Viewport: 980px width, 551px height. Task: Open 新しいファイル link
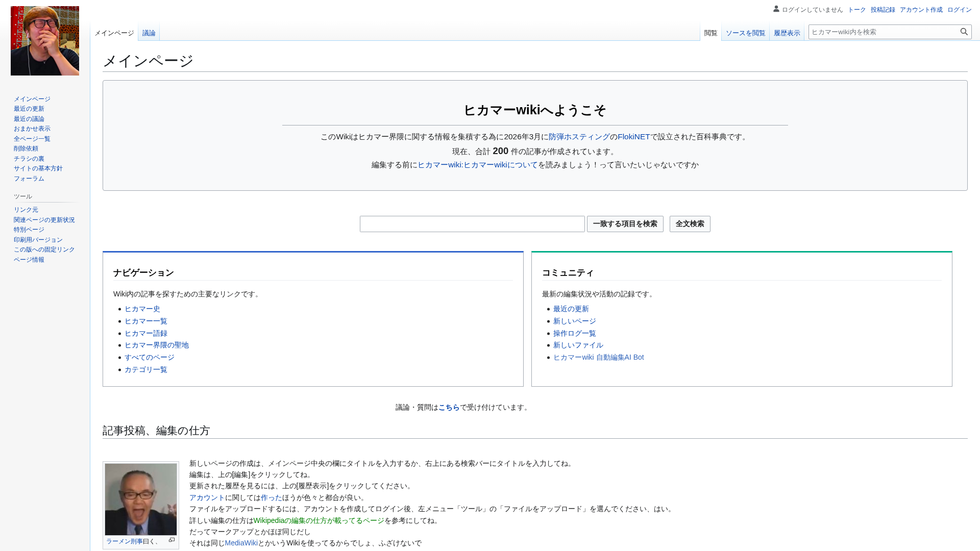tap(578, 345)
